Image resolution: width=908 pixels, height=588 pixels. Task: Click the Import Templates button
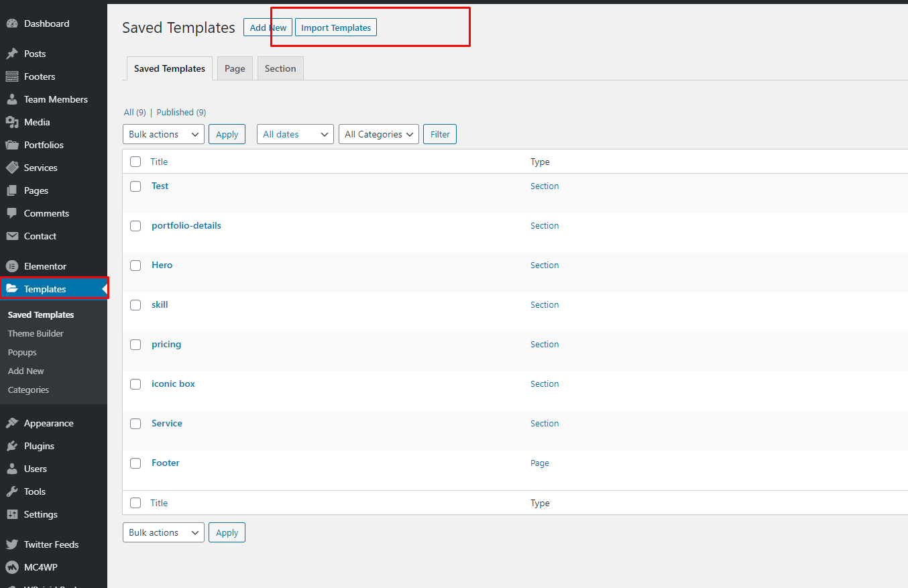point(336,27)
